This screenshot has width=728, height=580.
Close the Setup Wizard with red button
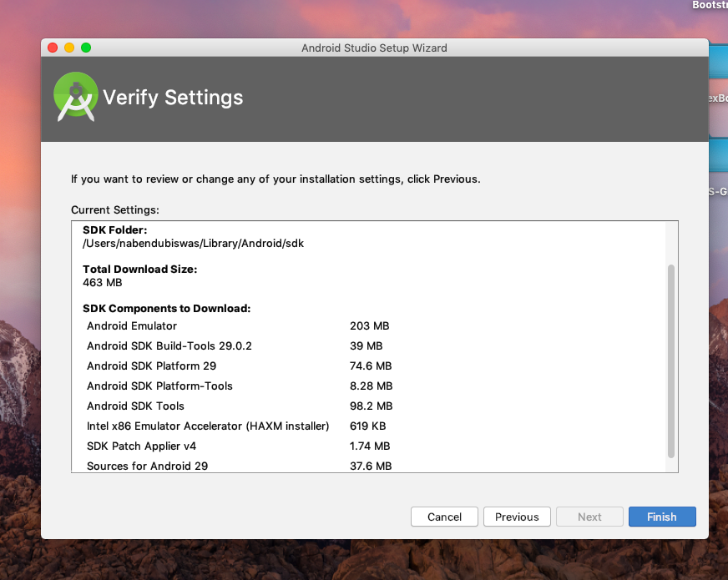coord(53,48)
